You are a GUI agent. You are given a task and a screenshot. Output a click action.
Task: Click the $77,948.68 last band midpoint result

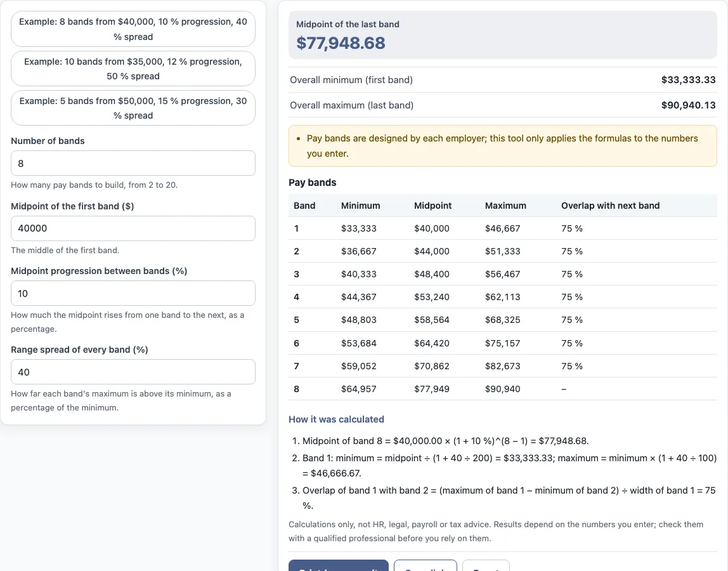click(341, 43)
